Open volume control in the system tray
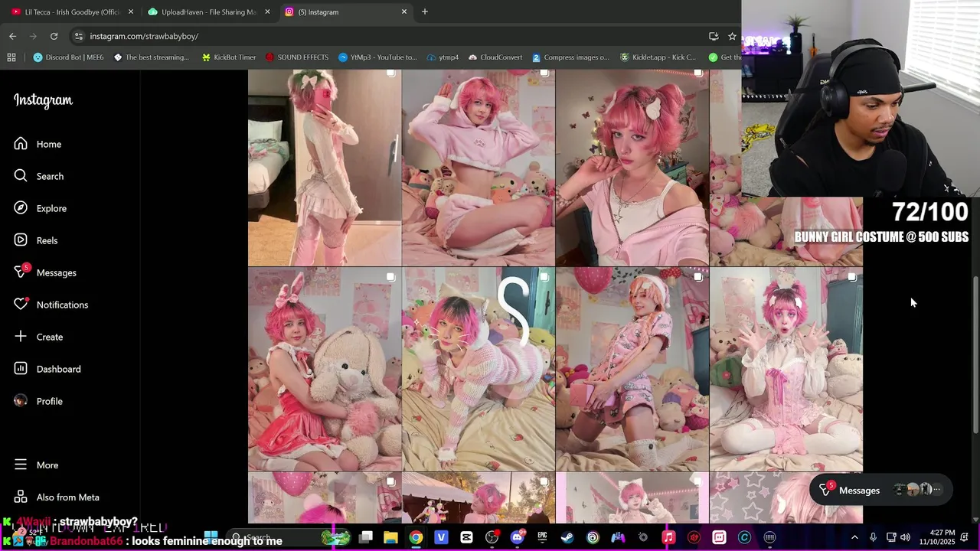This screenshot has width=980, height=551. (905, 537)
